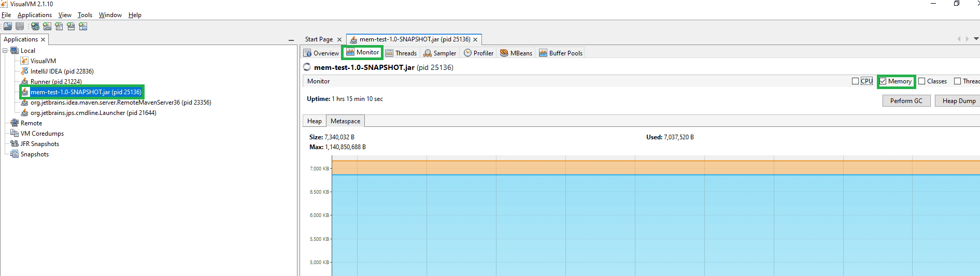
Task: Select jps.cmdline.Launcher (pid 21644) tree row
Action: coord(93,113)
